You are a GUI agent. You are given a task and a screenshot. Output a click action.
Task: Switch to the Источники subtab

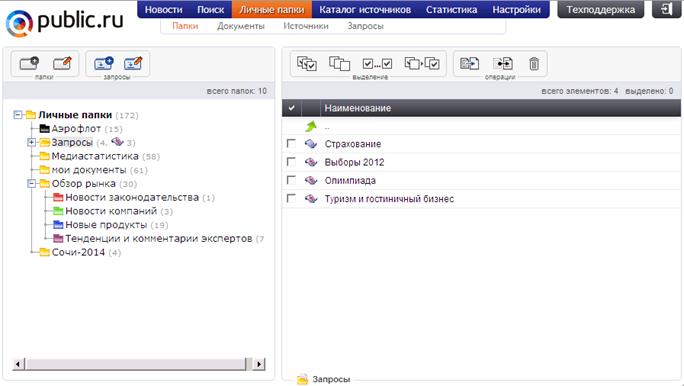pyautogui.click(x=306, y=26)
